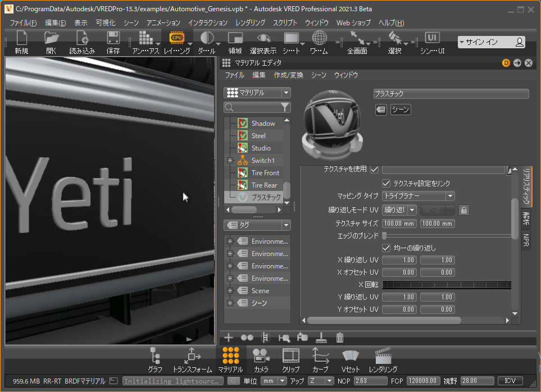The width and height of the screenshot is (541, 392).
Task: Click the terminal icon in the status bar
Action: pos(113,381)
